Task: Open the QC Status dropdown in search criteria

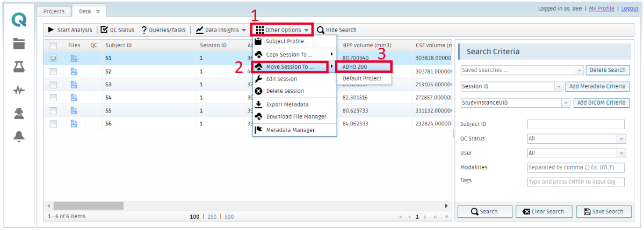Action: point(621,139)
